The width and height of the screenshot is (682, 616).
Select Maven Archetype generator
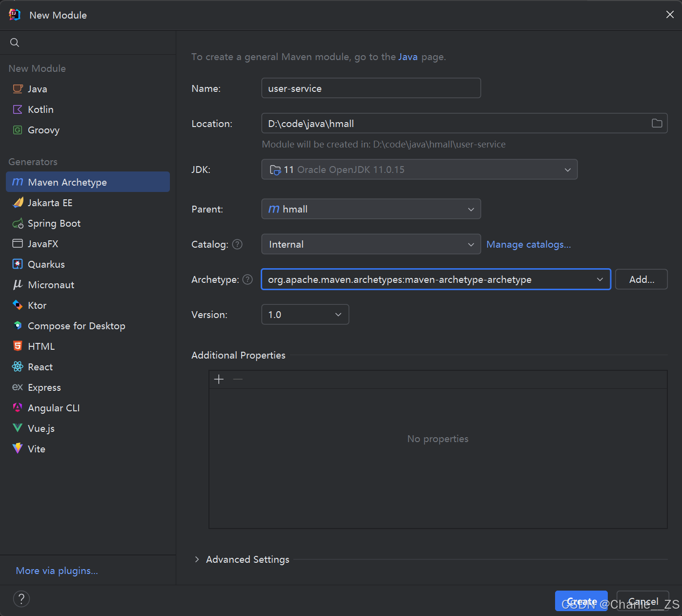point(88,182)
